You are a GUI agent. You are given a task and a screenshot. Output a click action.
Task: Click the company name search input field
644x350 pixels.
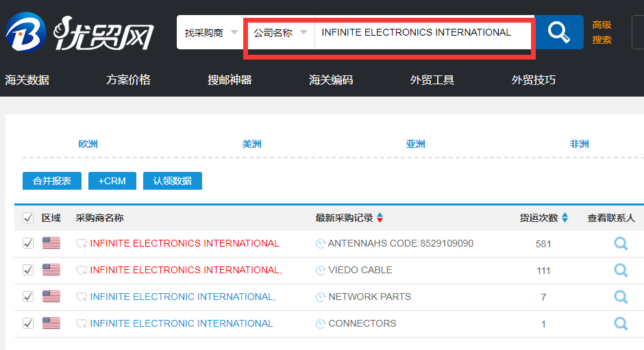(423, 32)
